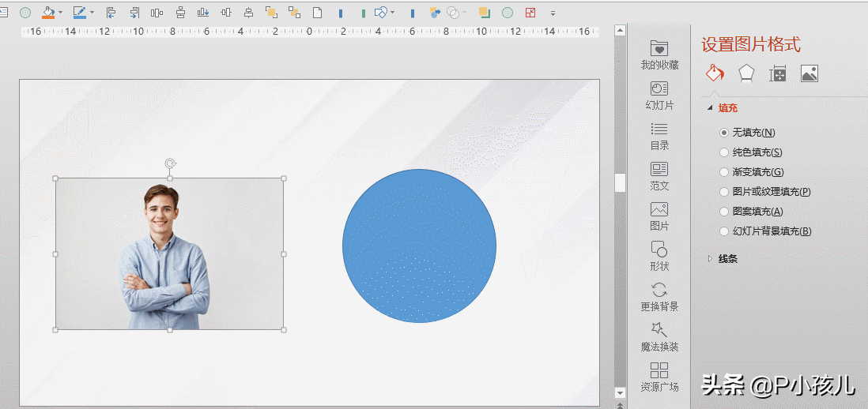Align objects to the bottom
Image resolution: width=868 pixels, height=409 pixels.
203,12
